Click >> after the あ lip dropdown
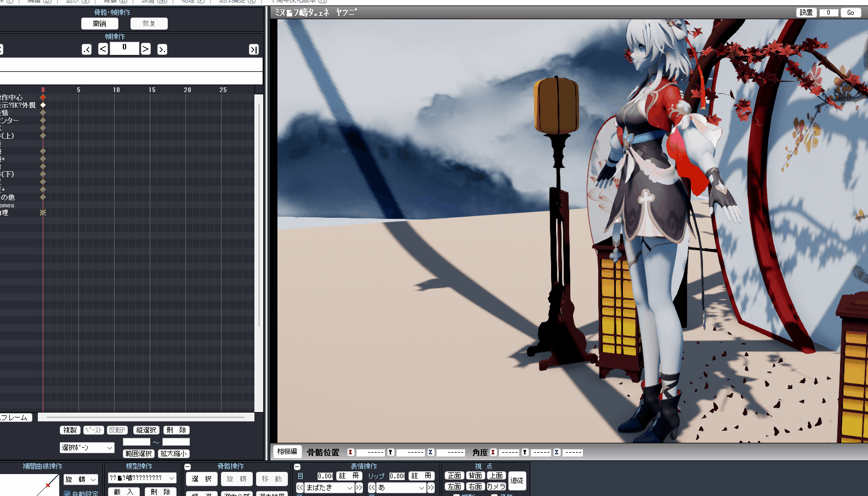868x496 pixels. pyautogui.click(x=431, y=487)
